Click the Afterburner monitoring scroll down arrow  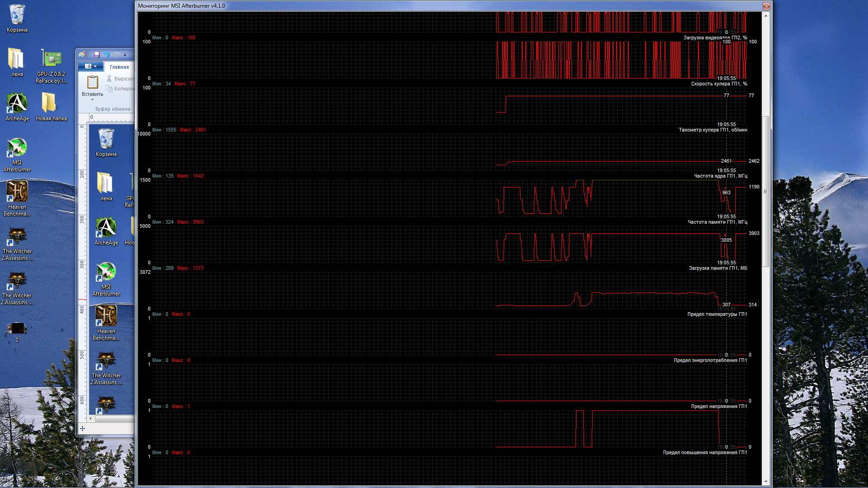[766, 482]
